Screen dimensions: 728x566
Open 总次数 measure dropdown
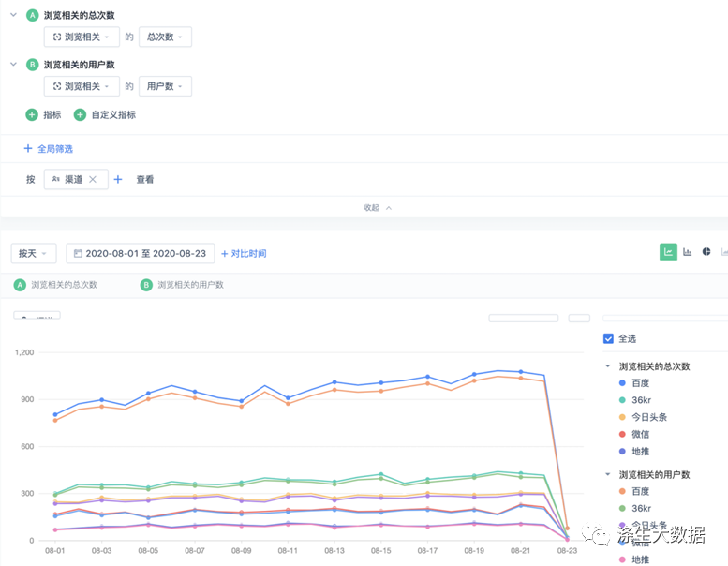click(x=165, y=37)
